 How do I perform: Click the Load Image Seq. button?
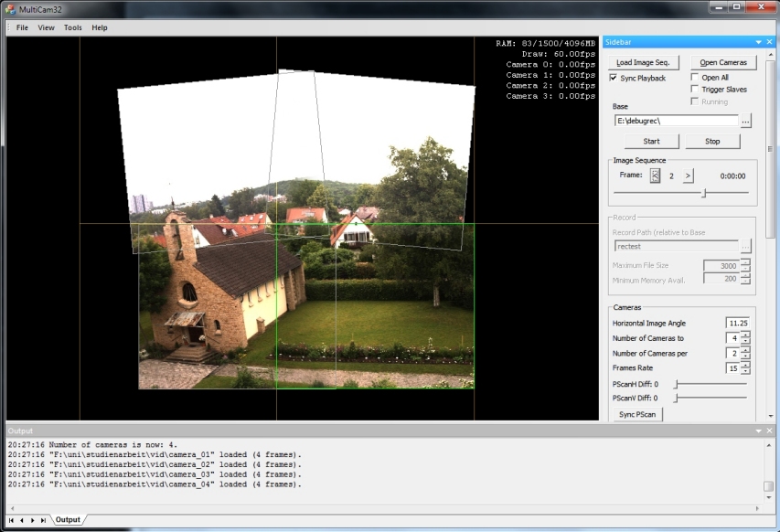(x=644, y=62)
